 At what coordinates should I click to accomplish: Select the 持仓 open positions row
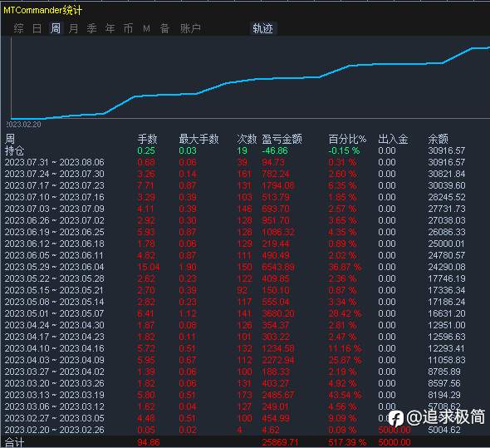coord(235,150)
